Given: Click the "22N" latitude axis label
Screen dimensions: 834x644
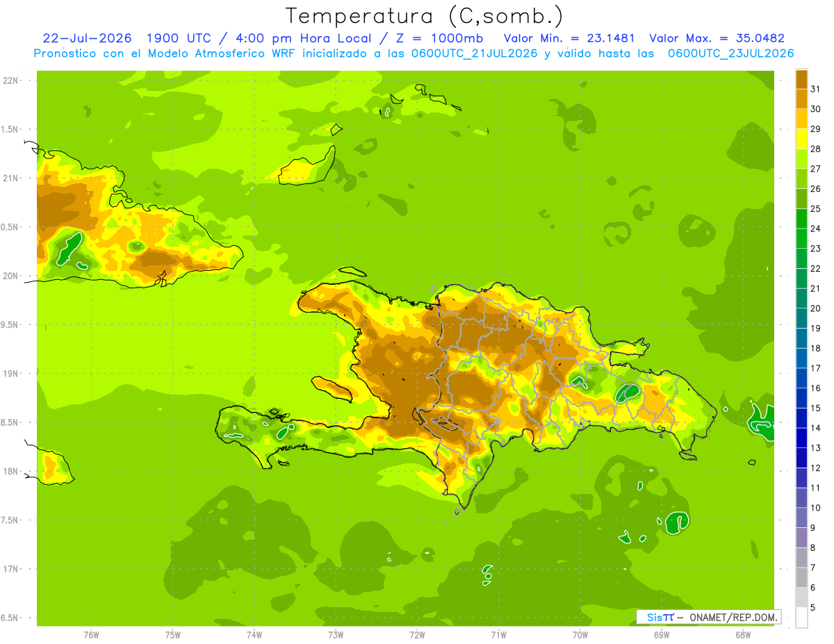Looking at the screenshot, I should tap(10, 81).
